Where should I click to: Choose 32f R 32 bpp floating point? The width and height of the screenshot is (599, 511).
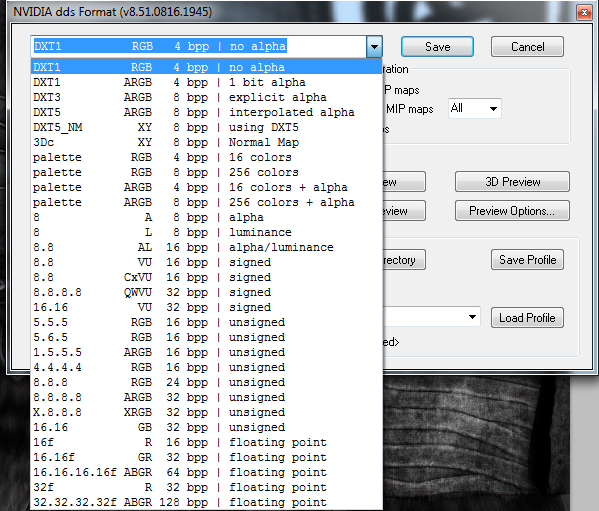click(x=206, y=487)
